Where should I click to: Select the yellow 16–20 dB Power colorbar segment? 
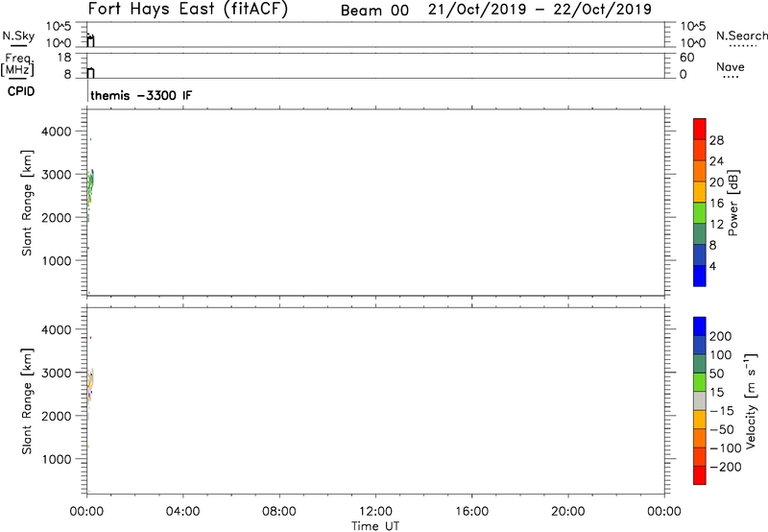point(700,192)
